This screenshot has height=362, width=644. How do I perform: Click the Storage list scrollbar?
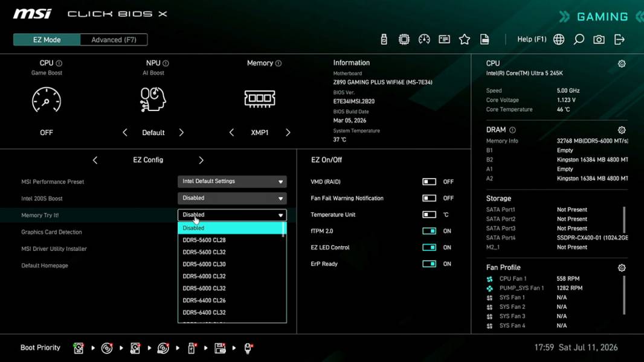(x=624, y=220)
